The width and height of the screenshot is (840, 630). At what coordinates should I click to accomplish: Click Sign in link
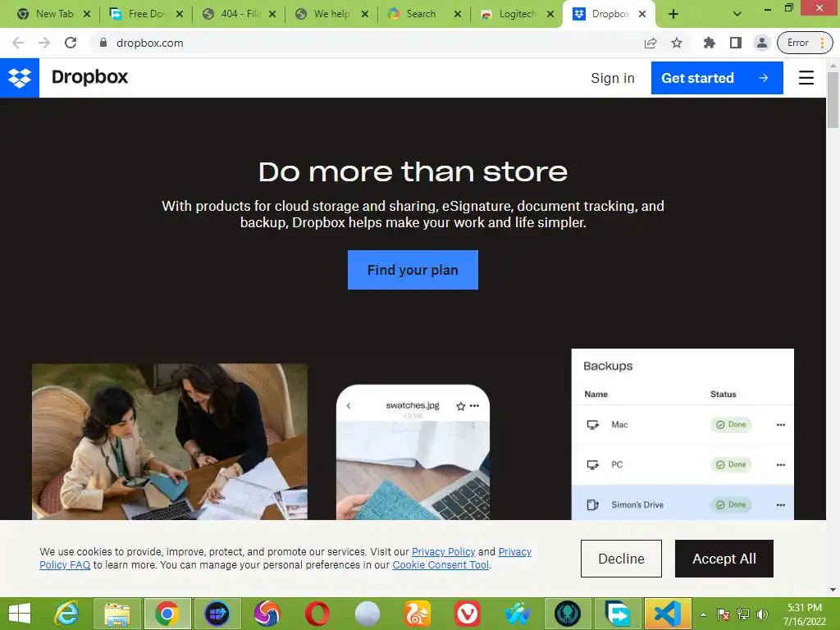(x=612, y=78)
